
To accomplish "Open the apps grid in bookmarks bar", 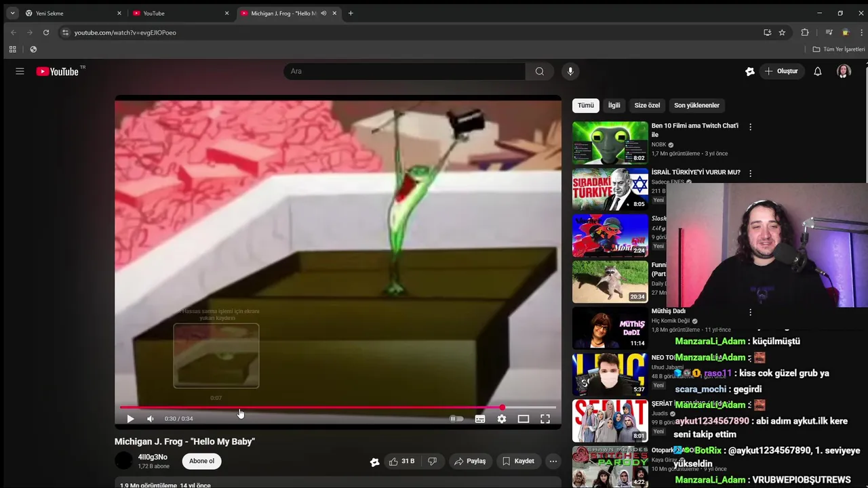I will pos(12,49).
